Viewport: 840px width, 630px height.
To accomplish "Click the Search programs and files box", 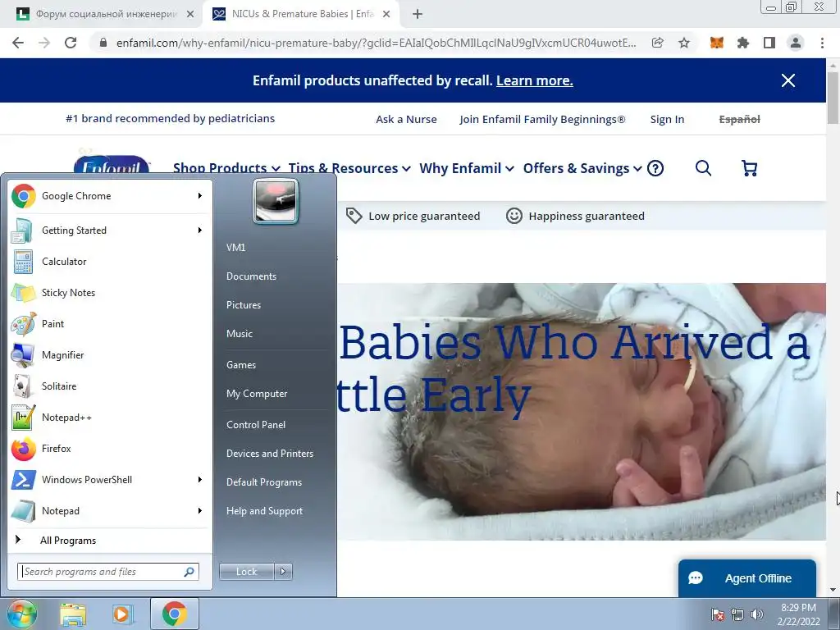I will 108,572.
